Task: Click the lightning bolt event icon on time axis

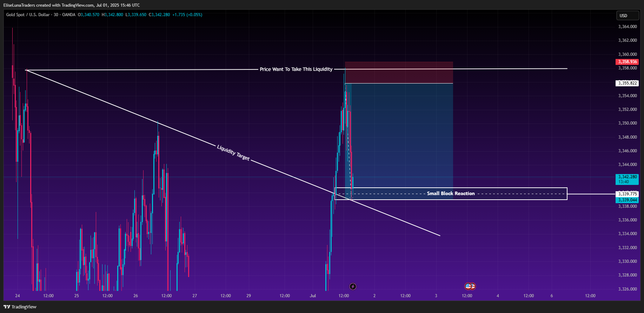Action: point(353,287)
